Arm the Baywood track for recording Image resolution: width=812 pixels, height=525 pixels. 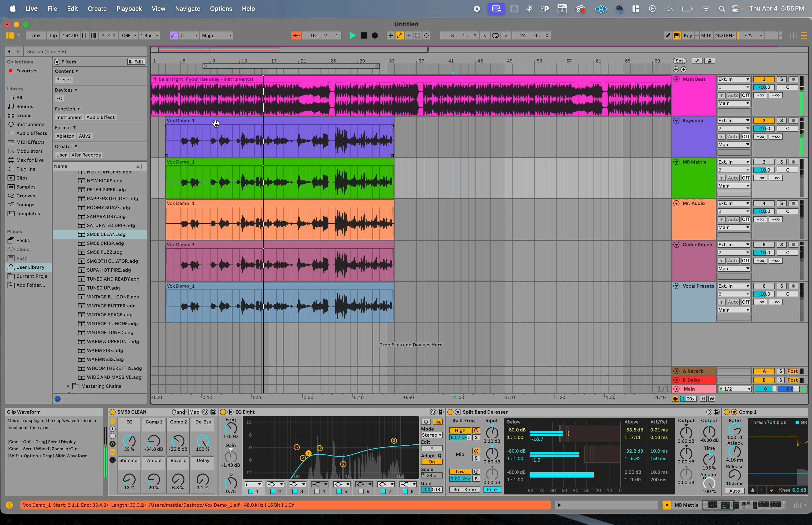(793, 121)
